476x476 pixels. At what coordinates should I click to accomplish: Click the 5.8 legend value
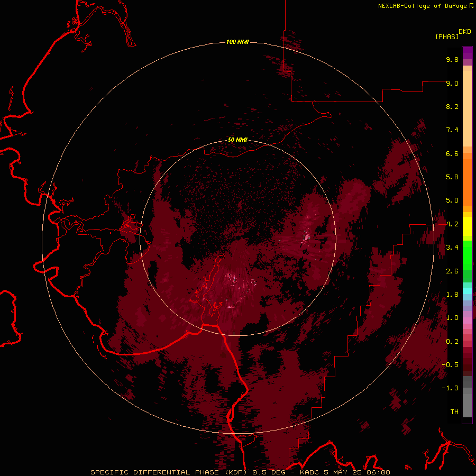pyautogui.click(x=452, y=177)
